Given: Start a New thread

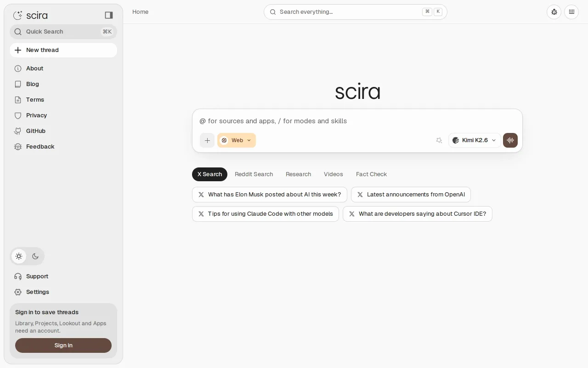Looking at the screenshot, I should click(x=63, y=50).
